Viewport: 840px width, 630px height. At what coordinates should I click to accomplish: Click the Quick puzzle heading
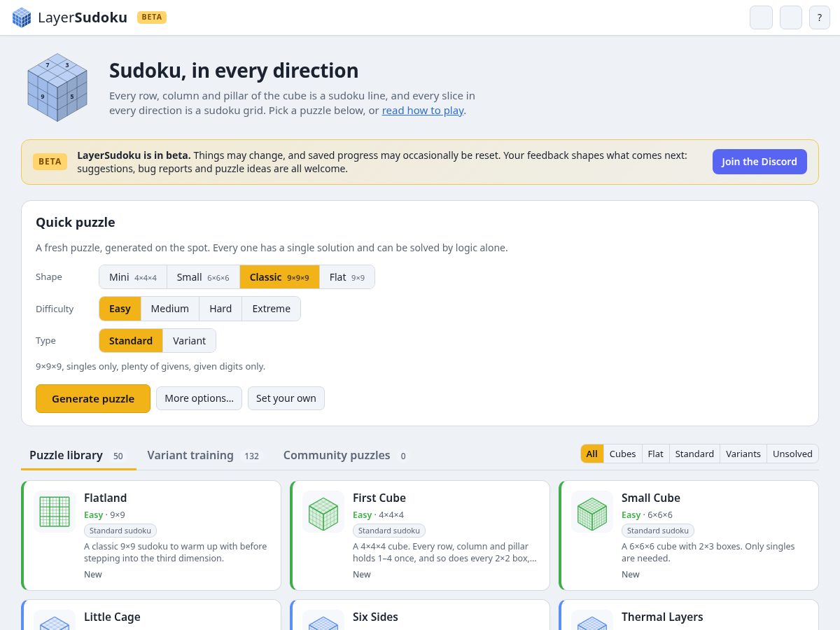tap(76, 223)
